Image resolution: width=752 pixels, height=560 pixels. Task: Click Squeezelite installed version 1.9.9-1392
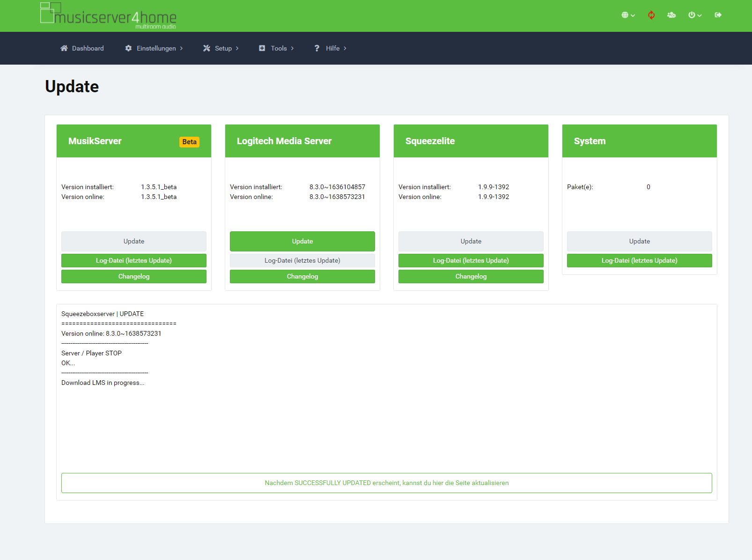494,187
